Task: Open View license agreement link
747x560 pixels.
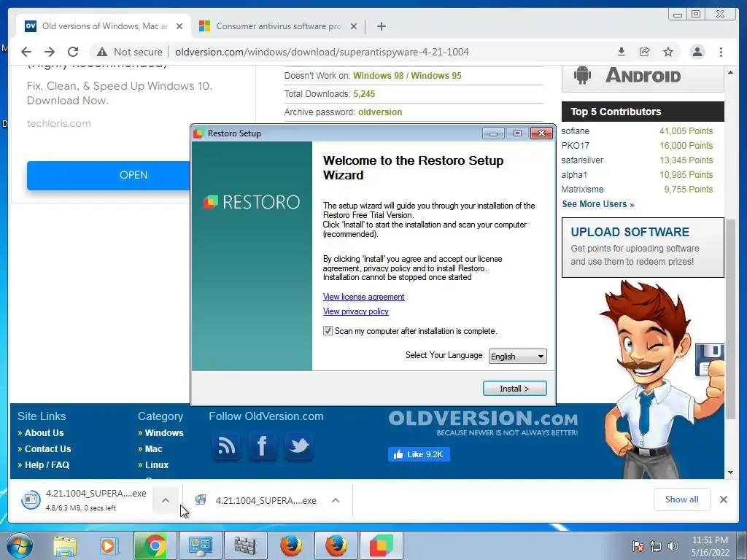Action: coord(363,297)
